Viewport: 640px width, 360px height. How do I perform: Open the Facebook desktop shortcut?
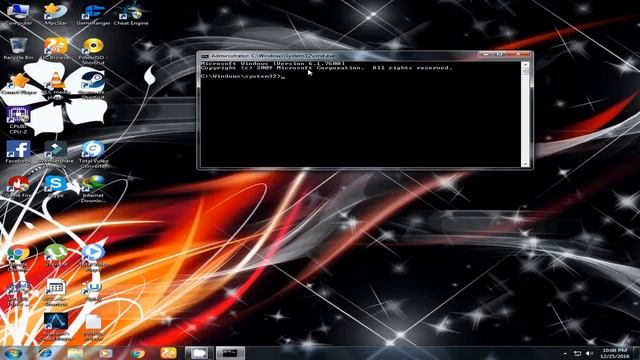[x=18, y=152]
